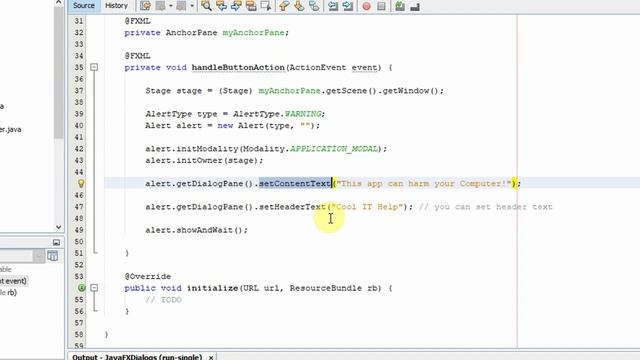
Task: Click the lightbulb hint icon in gutter
Action: click(81, 184)
